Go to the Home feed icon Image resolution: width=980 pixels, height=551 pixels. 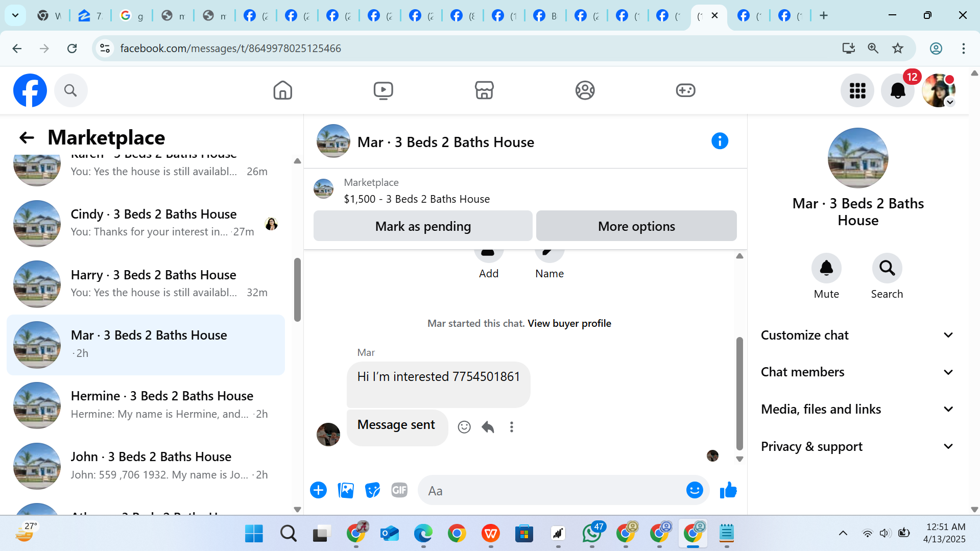[282, 90]
